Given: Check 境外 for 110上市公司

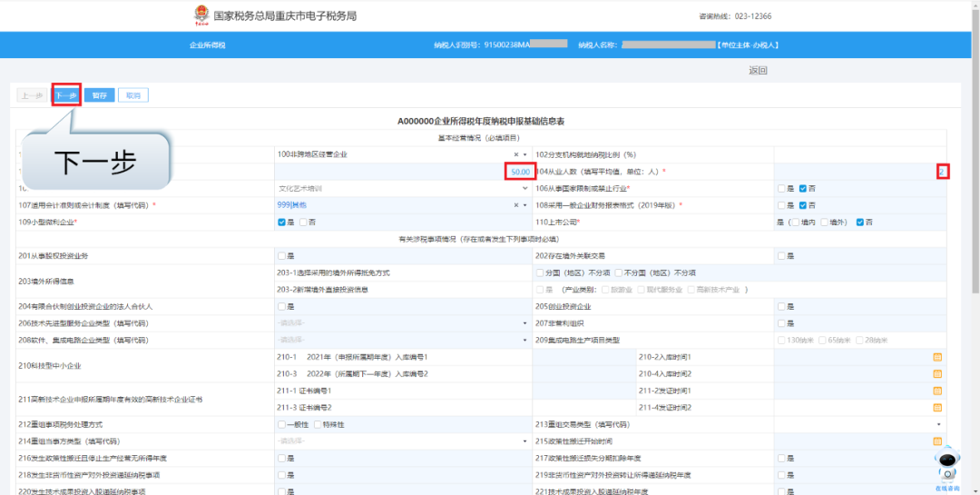Looking at the screenshot, I should 824,223.
